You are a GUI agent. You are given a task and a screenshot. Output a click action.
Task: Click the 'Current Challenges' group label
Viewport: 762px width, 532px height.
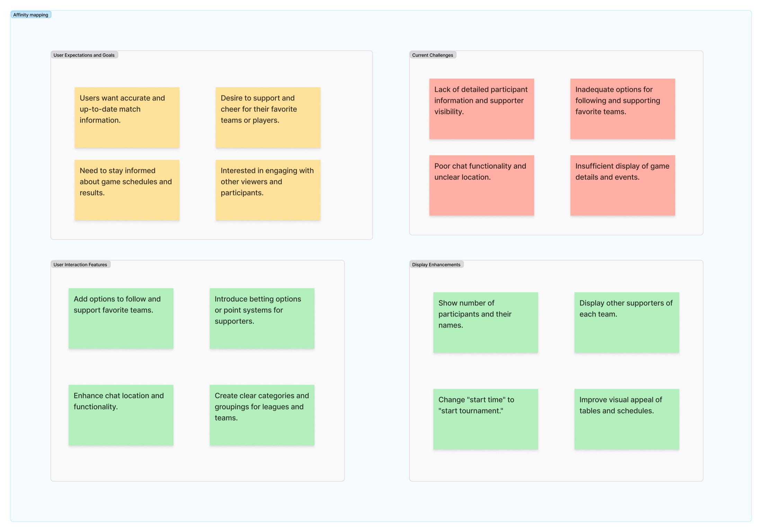tap(433, 55)
